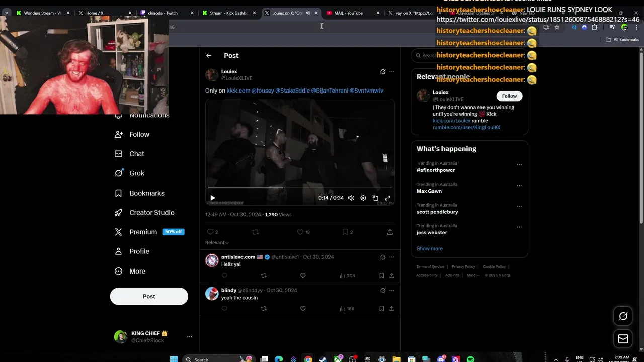
Task: Open Premium in left sidebar
Action: point(148,232)
